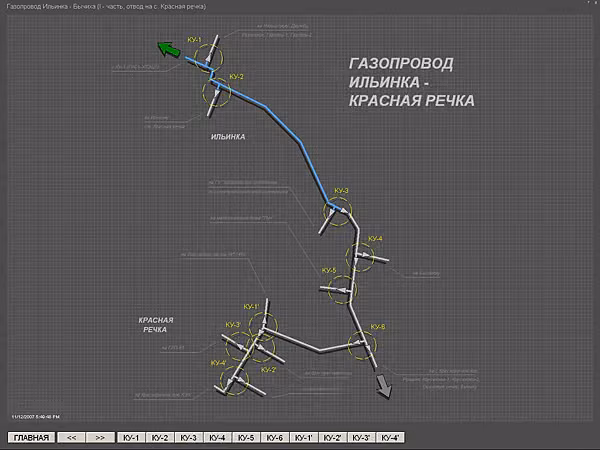Screen dimensions: 600x450
Task: Click the gray outflow arrow at pipeline end
Action: click(x=384, y=386)
